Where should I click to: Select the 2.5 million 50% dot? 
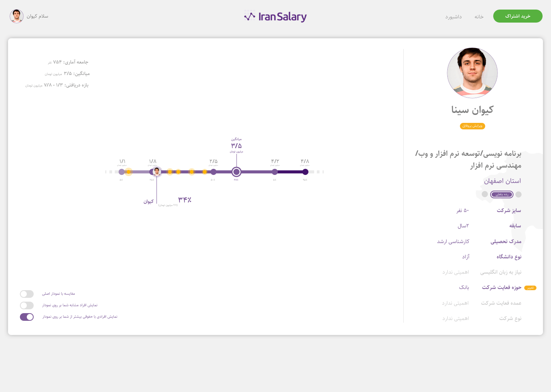tap(214, 172)
